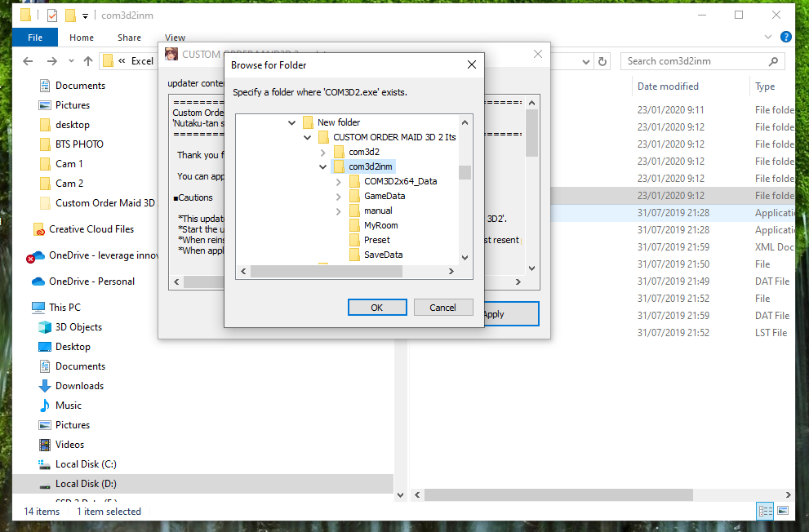Click the Properties quick access icon
Image resolution: width=809 pixels, height=532 pixels.
[52, 16]
